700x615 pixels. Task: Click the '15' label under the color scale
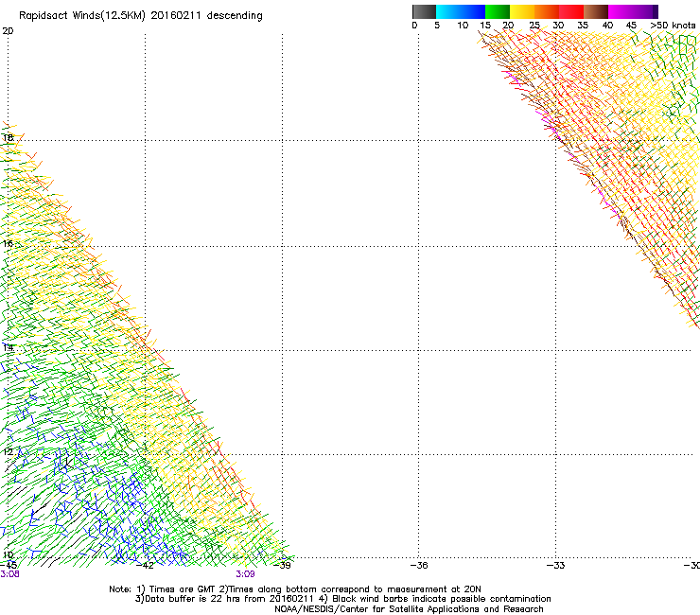(485, 26)
